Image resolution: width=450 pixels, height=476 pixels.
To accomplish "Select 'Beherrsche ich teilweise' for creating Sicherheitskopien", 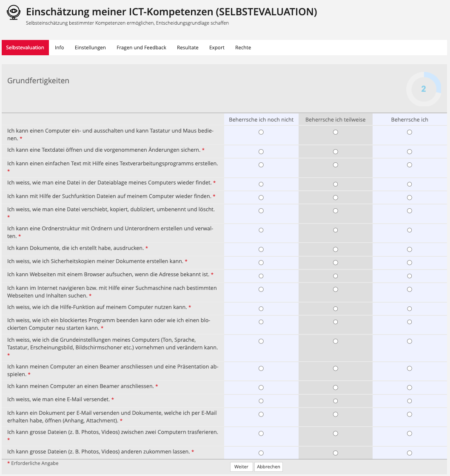I will pyautogui.click(x=336, y=263).
